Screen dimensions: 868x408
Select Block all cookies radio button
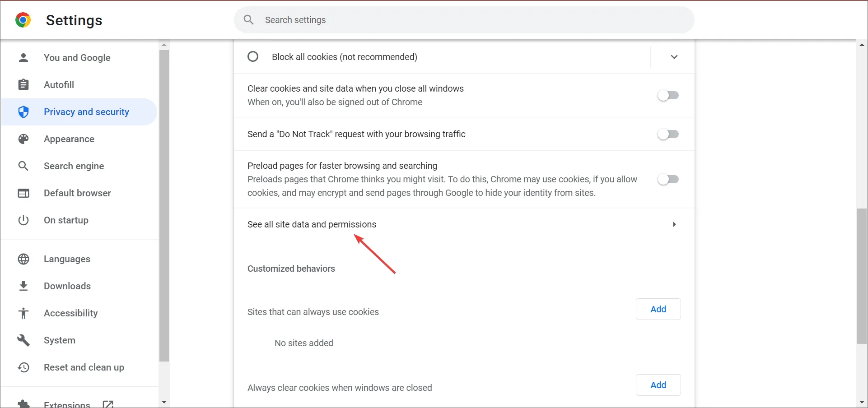pyautogui.click(x=253, y=57)
